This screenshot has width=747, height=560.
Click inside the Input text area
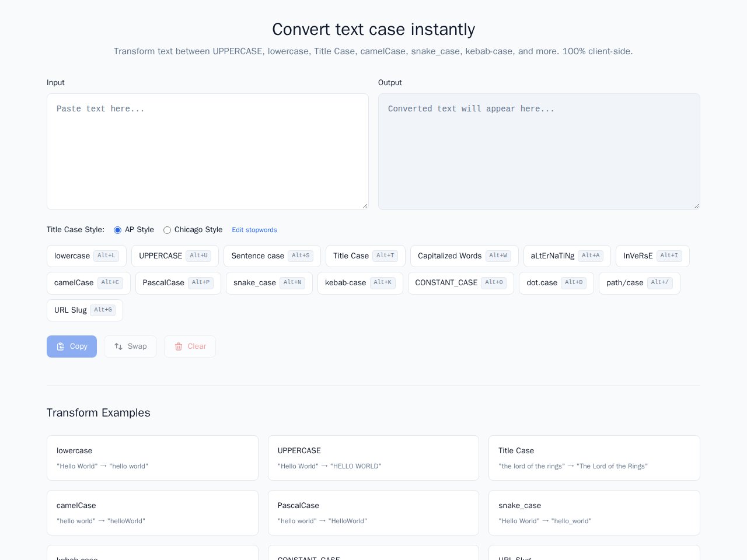(208, 152)
